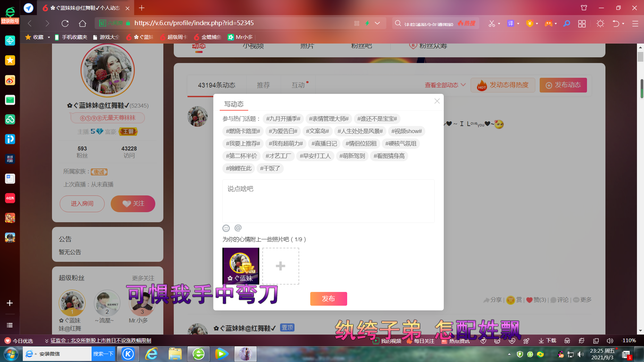Image resolution: width=644 pixels, height=362 pixels.
Task: Open the 粉丝吧 tab
Action: (x=362, y=46)
